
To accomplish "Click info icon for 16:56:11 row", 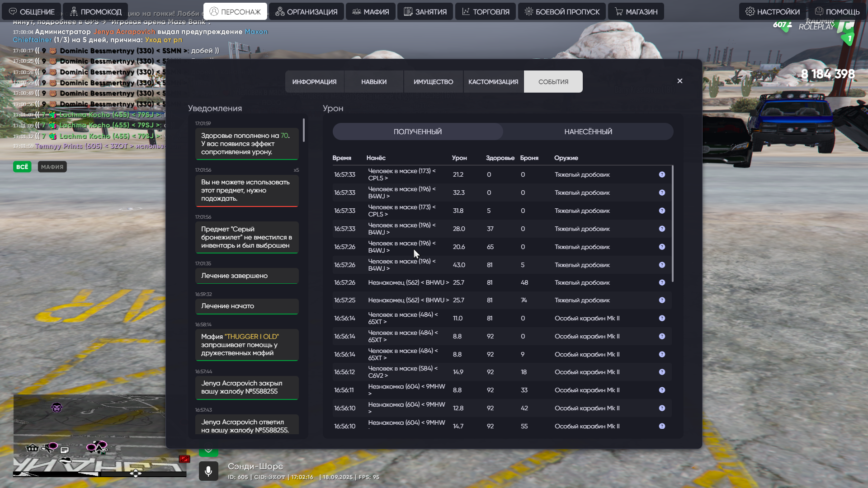I will coord(662,390).
